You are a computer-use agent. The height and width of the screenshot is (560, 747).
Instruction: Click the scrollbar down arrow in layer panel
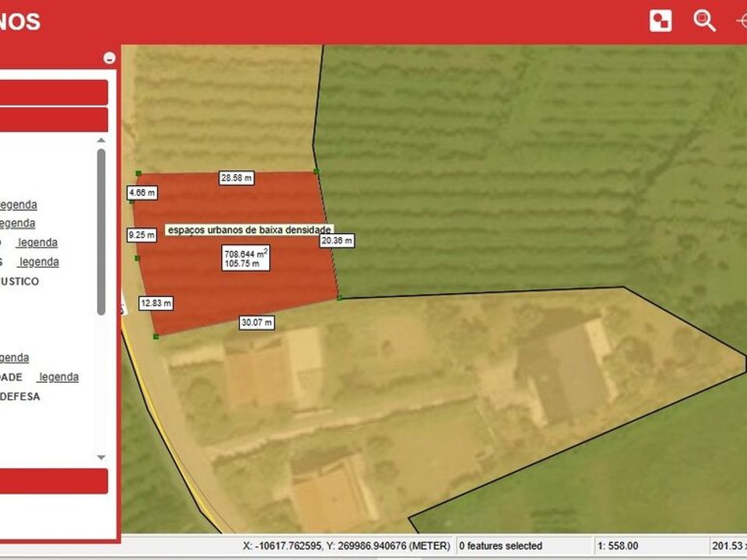(x=101, y=457)
